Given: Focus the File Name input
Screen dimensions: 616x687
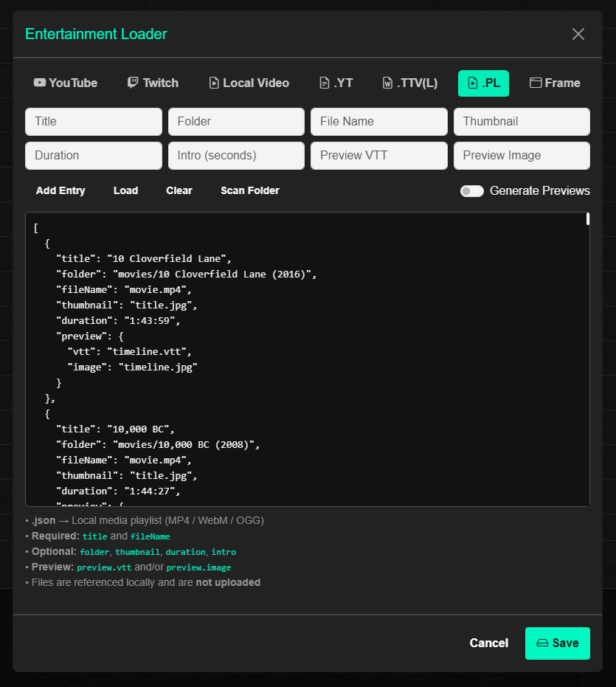Looking at the screenshot, I should [378, 122].
